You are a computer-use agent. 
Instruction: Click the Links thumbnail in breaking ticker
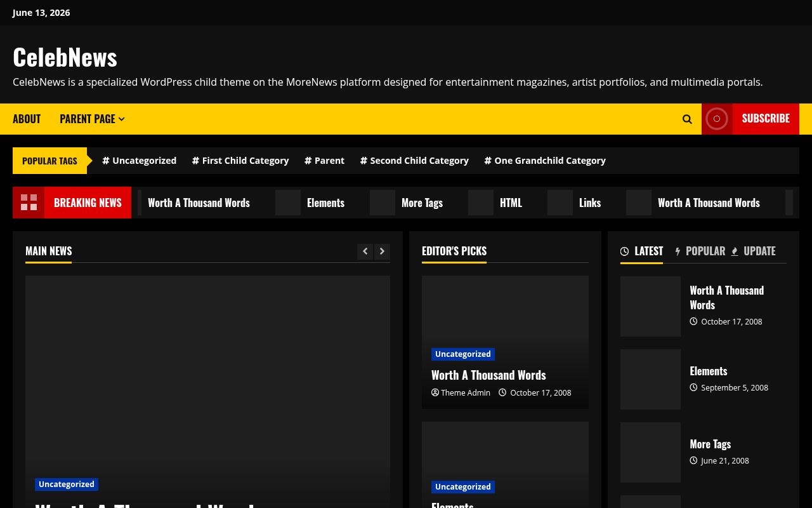[x=560, y=203]
